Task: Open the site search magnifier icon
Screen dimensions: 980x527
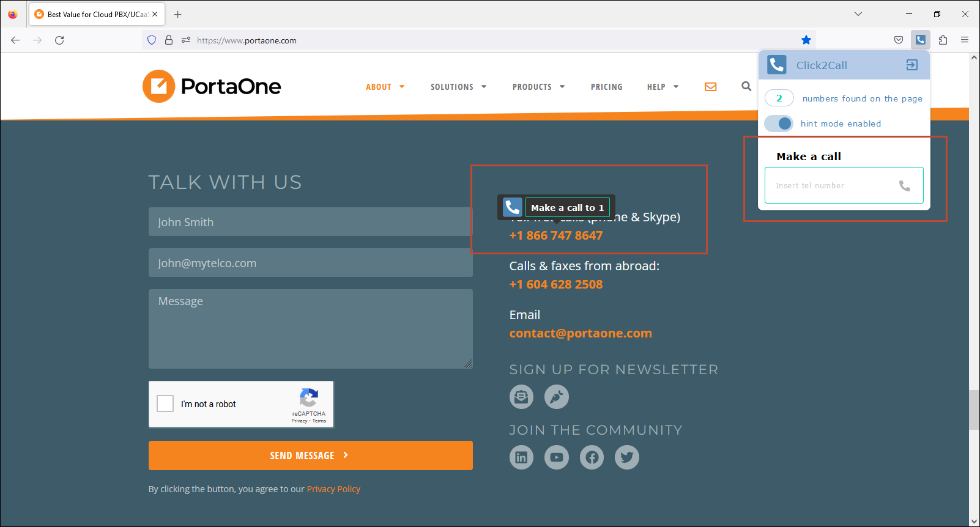Action: coord(746,86)
